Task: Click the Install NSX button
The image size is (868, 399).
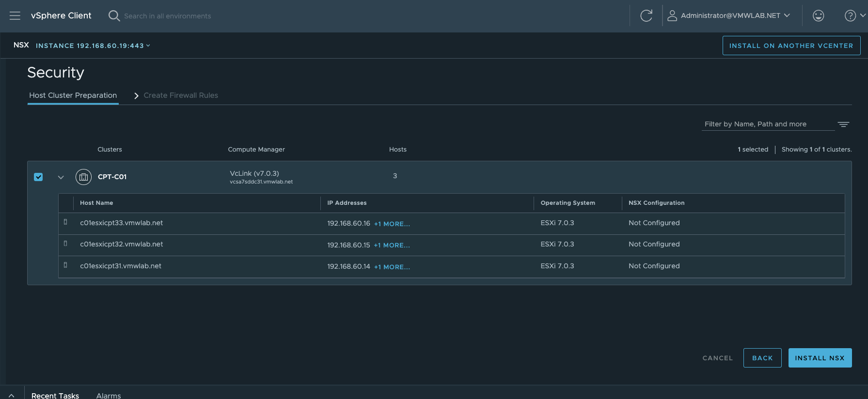Action: coord(820,358)
